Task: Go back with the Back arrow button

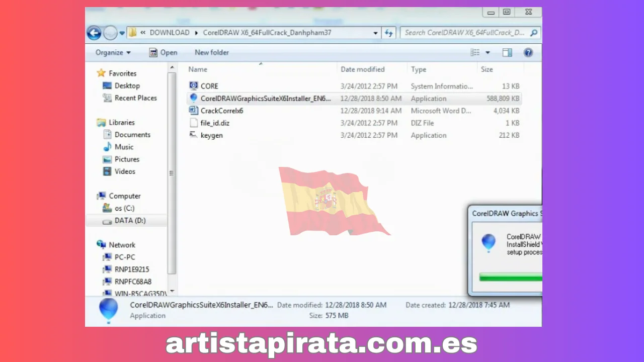Action: [x=94, y=33]
